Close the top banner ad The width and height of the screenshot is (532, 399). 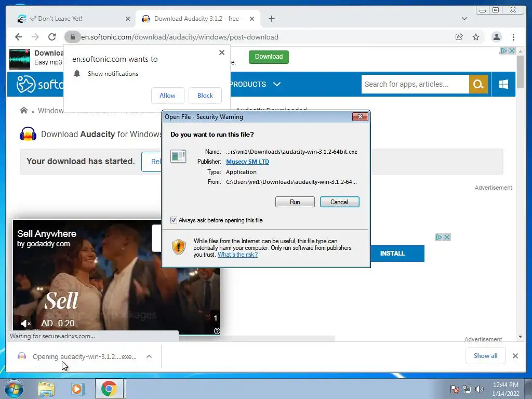pyautogui.click(x=512, y=50)
